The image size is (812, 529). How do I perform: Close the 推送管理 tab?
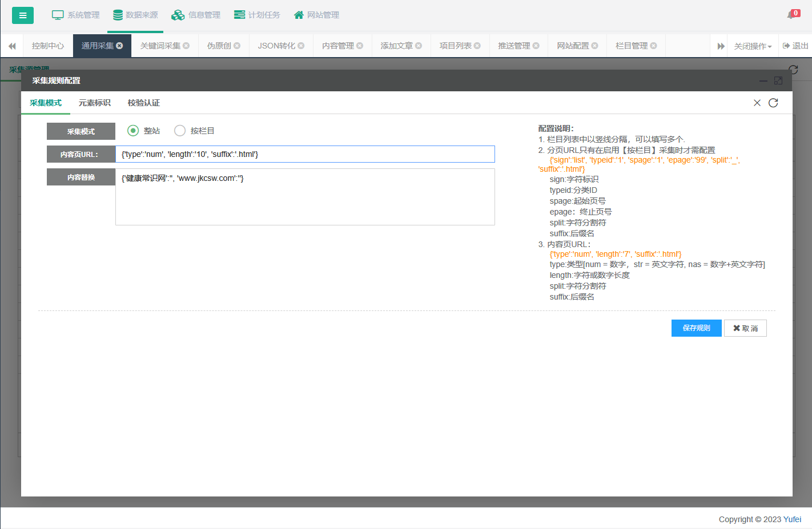(536, 46)
